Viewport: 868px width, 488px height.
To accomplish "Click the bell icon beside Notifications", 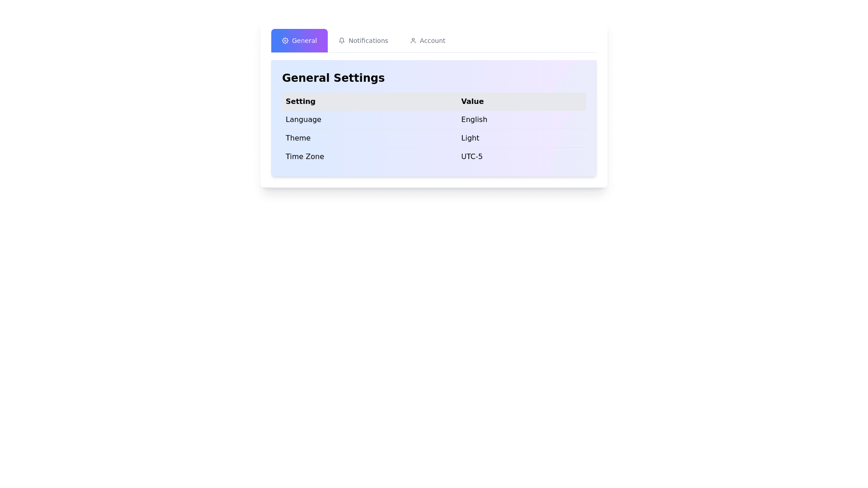I will tap(341, 41).
